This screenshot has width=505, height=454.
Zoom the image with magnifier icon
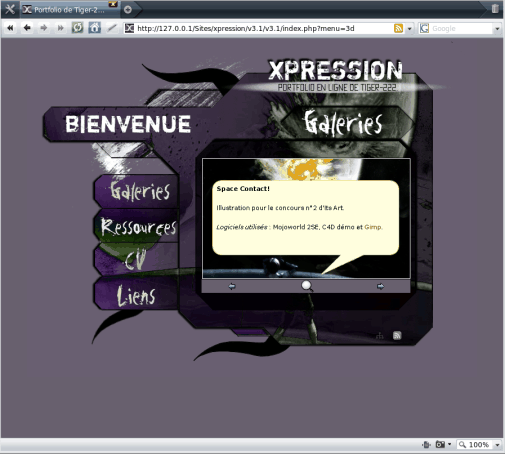pyautogui.click(x=307, y=286)
